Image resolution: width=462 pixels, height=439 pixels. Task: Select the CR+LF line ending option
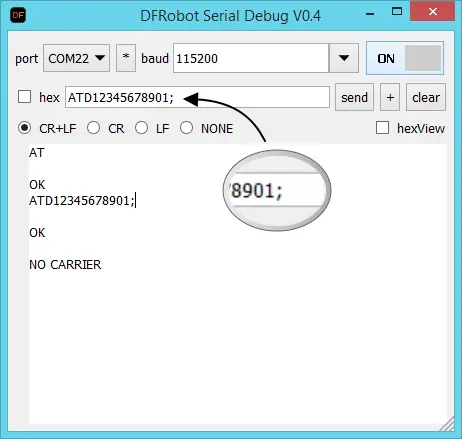point(25,128)
